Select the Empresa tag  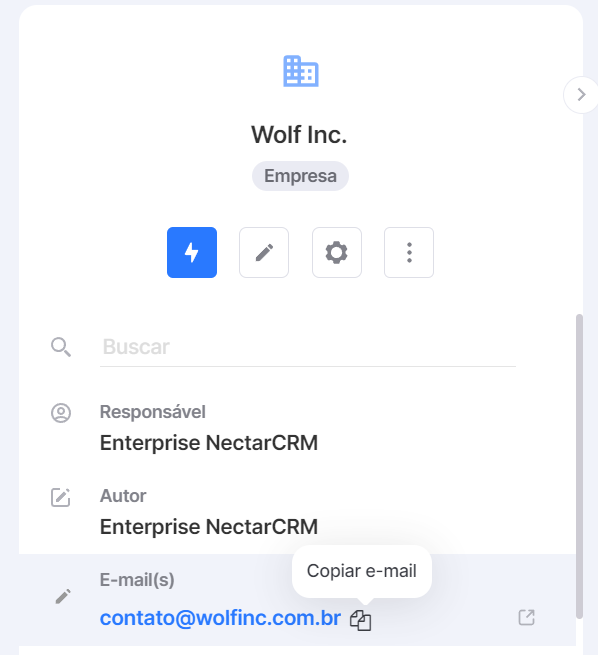[300, 176]
